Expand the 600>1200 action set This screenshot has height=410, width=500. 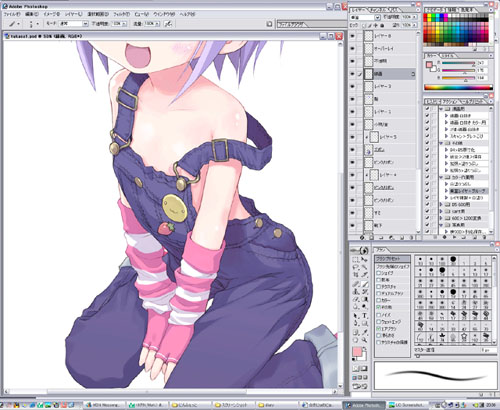441,218
